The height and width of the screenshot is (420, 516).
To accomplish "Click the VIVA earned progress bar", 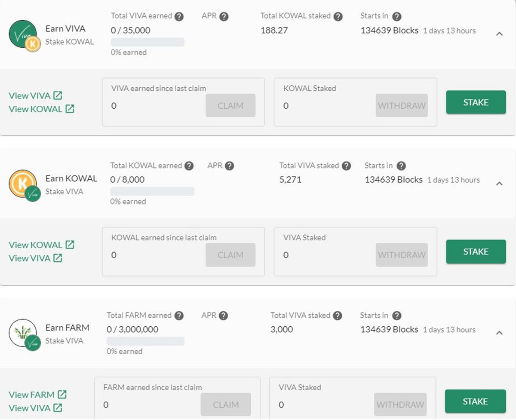I will click(147, 42).
